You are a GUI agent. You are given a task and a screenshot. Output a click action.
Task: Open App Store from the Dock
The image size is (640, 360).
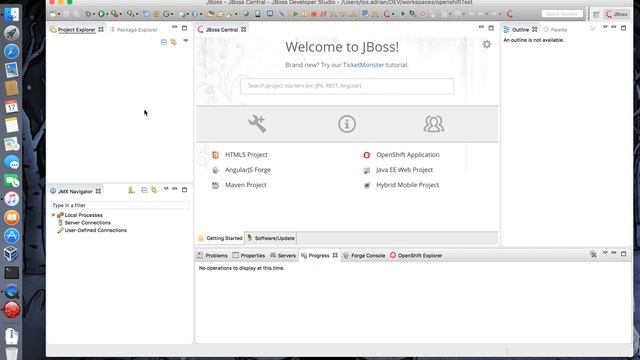[11, 236]
